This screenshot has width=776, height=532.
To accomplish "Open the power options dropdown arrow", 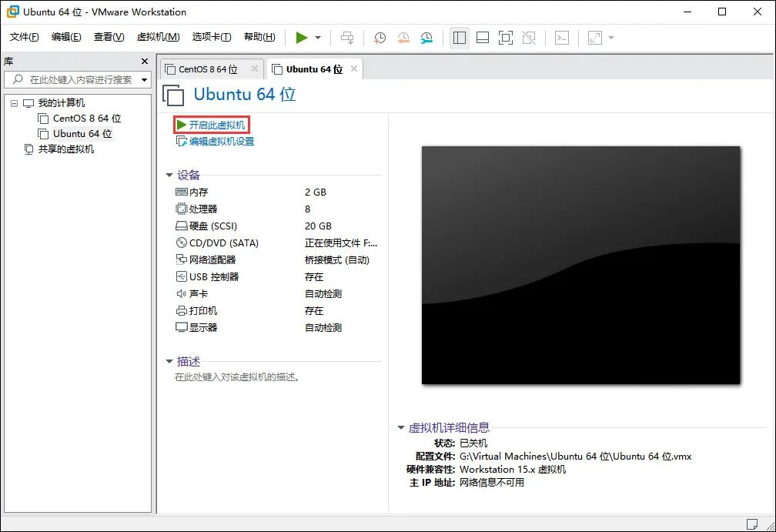I will click(x=318, y=38).
